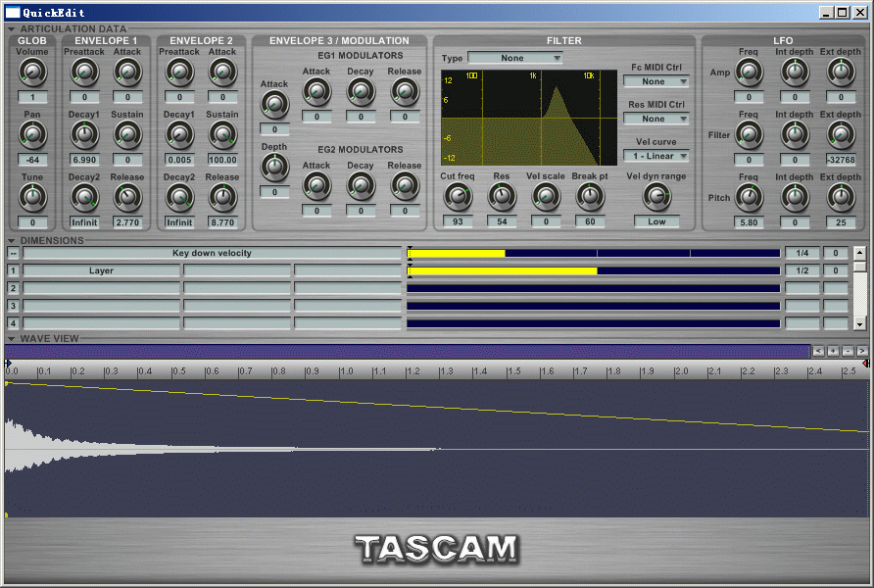Click the Envelope 2 Attack knob
This screenshot has height=588, width=874.
point(222,73)
